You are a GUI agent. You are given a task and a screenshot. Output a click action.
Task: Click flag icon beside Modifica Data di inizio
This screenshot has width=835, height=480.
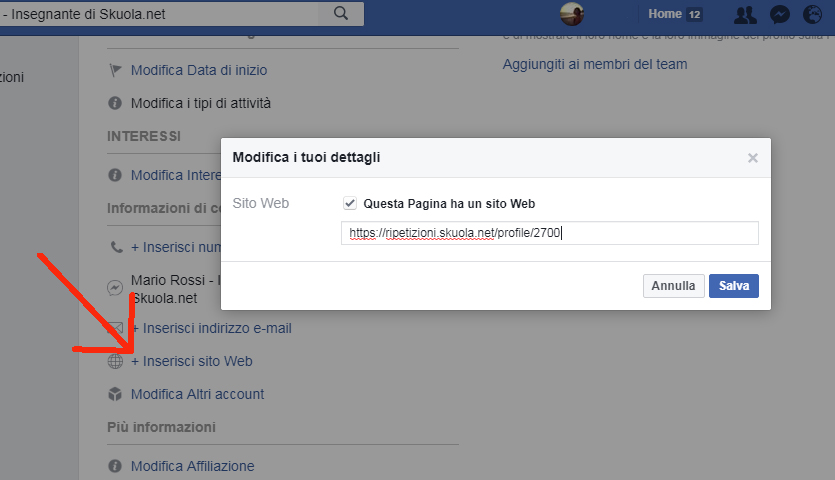(115, 71)
